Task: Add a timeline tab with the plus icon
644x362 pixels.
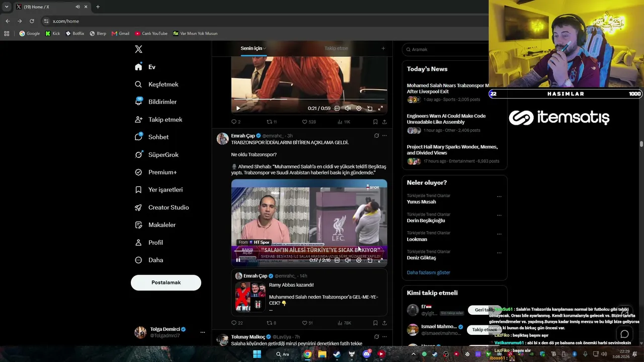Action: click(x=383, y=48)
